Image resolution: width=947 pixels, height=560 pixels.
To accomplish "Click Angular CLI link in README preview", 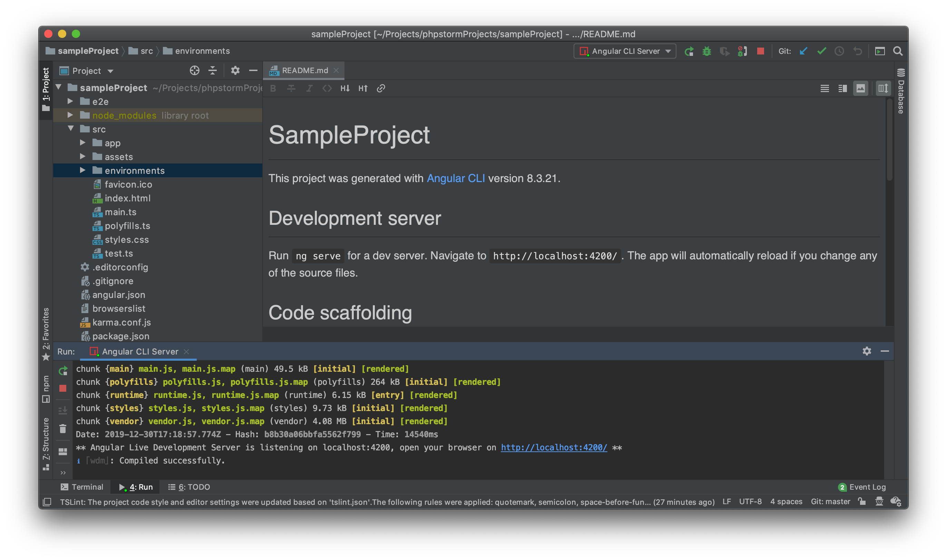I will (455, 178).
